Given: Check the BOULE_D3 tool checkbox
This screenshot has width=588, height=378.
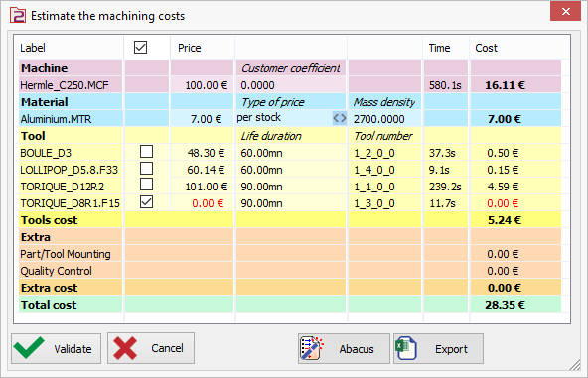Looking at the screenshot, I should [x=146, y=152].
